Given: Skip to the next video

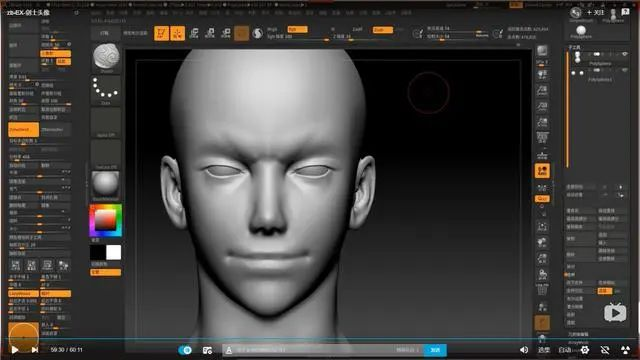Looking at the screenshot, I should coord(35,350).
